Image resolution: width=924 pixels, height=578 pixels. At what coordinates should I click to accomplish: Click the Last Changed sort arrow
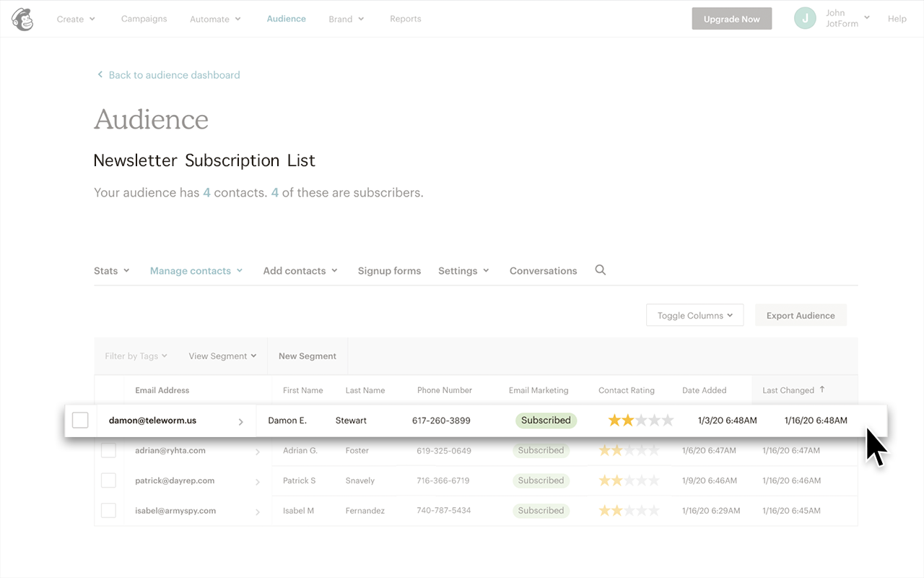[x=821, y=389]
